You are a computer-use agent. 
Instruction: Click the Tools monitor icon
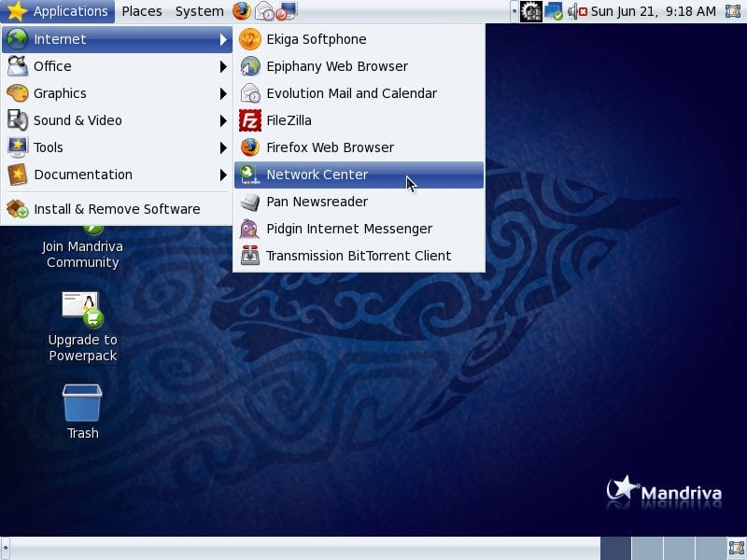[x=18, y=147]
